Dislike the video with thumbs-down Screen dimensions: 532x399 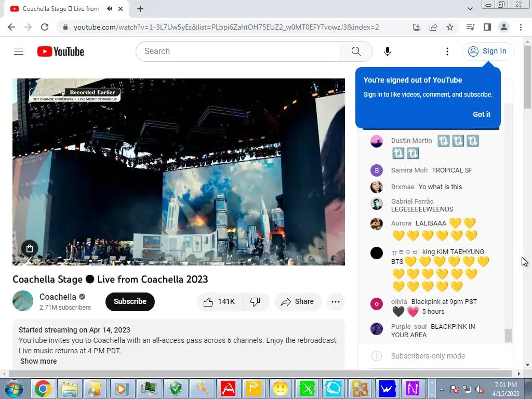pos(256,302)
